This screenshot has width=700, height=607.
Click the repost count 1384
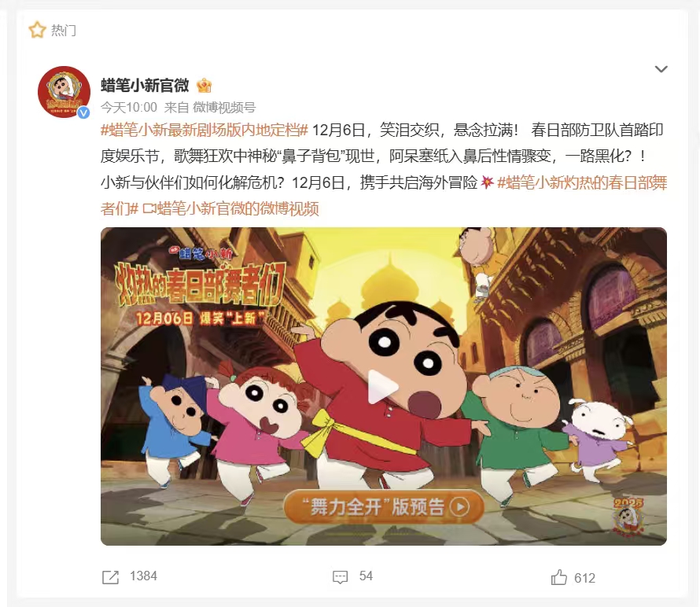(143, 576)
